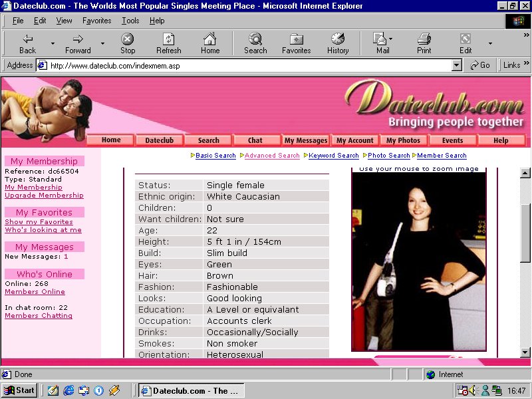
Task: Open the site Help navigation tab
Action: [501, 140]
